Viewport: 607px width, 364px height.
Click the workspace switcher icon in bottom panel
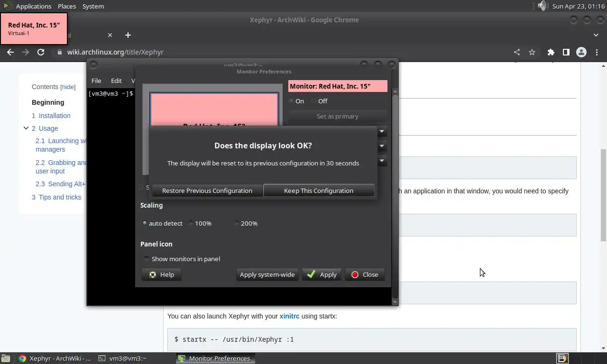click(562, 358)
